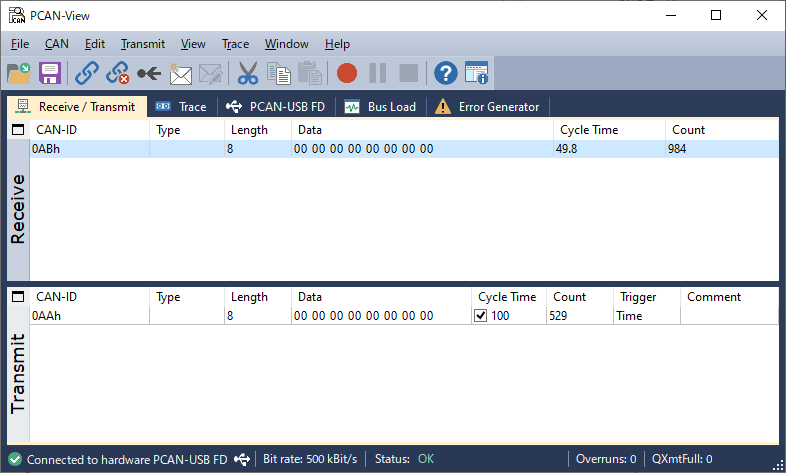Open the File menu
Screen dimensions: 786x473
point(20,44)
